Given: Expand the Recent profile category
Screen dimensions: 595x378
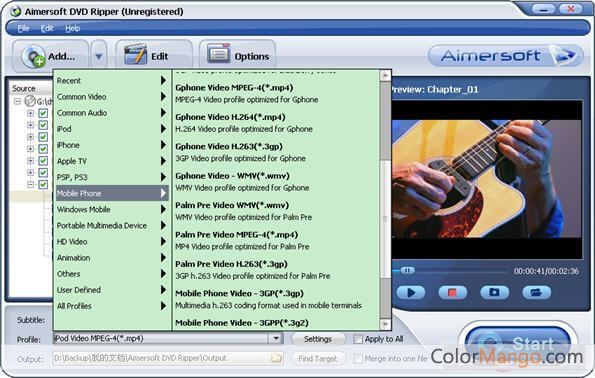Looking at the screenshot, I should 112,80.
